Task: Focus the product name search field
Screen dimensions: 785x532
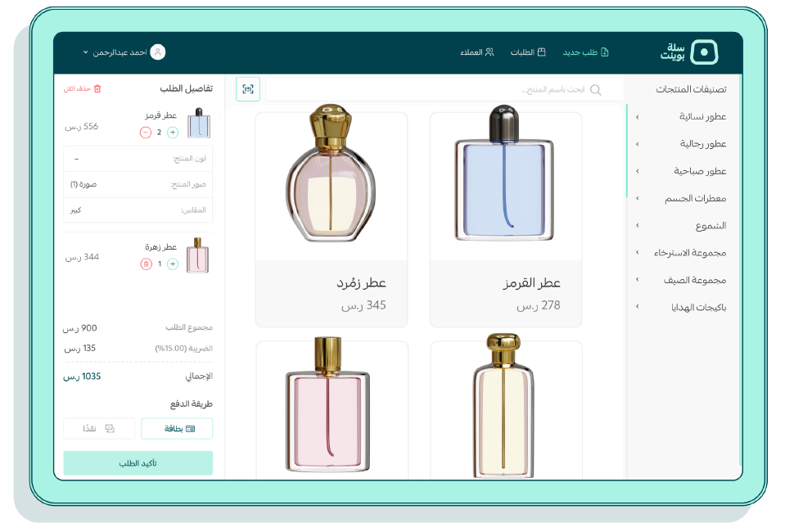Action: pyautogui.click(x=444, y=89)
